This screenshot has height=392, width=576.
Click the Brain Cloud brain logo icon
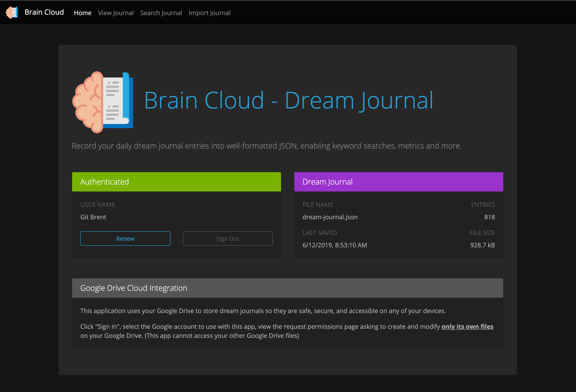coord(12,12)
